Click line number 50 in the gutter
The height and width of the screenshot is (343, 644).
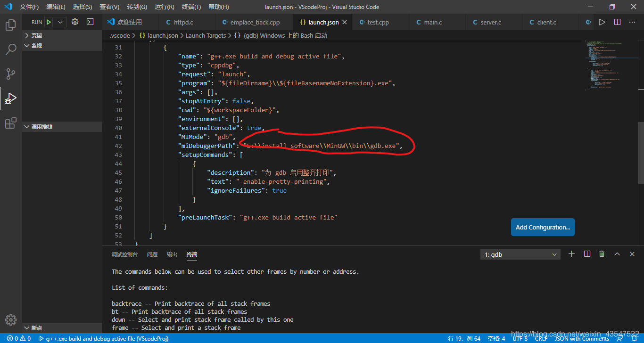click(118, 217)
